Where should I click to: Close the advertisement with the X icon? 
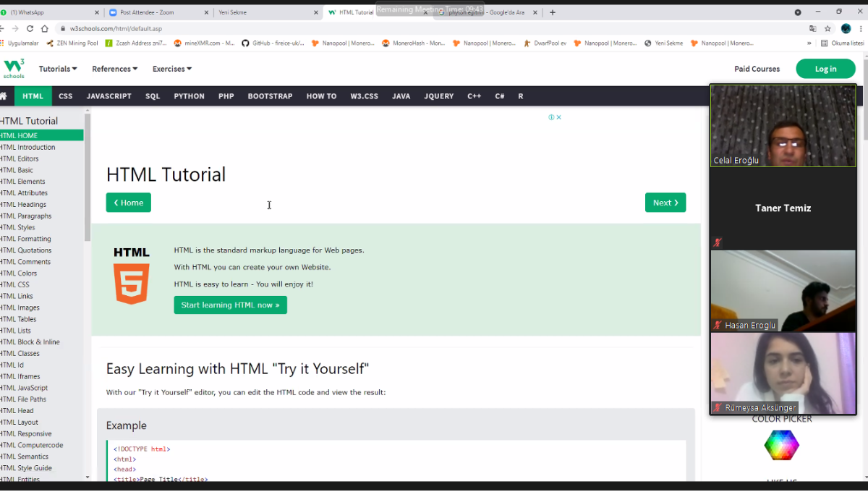click(559, 117)
